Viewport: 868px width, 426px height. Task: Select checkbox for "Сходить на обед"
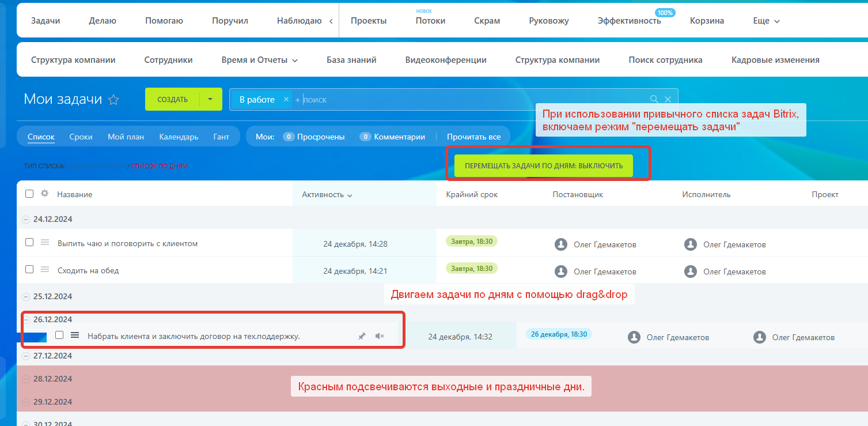coord(29,269)
